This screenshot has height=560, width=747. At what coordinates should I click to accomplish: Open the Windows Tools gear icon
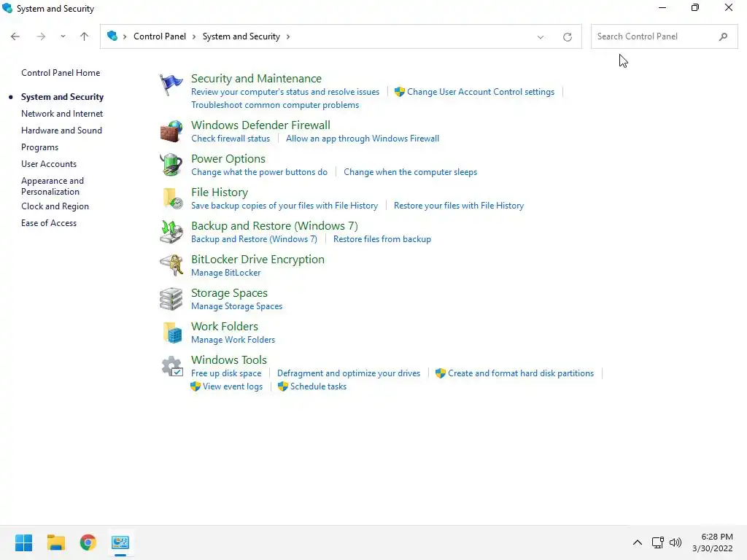pyautogui.click(x=171, y=366)
